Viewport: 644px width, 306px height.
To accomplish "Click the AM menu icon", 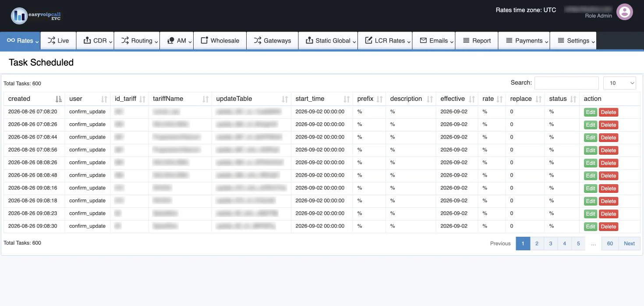I will click(x=171, y=40).
